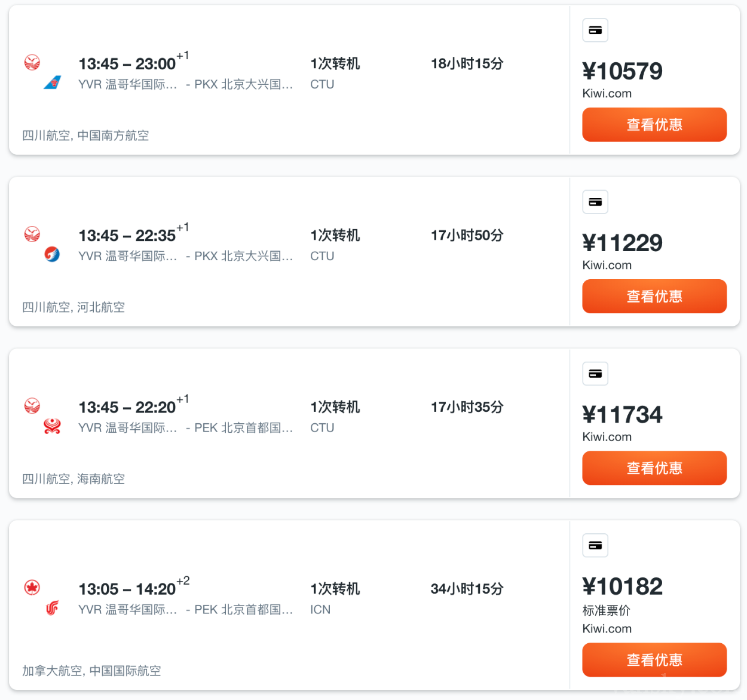Click Air China phoenix logo

point(53,608)
